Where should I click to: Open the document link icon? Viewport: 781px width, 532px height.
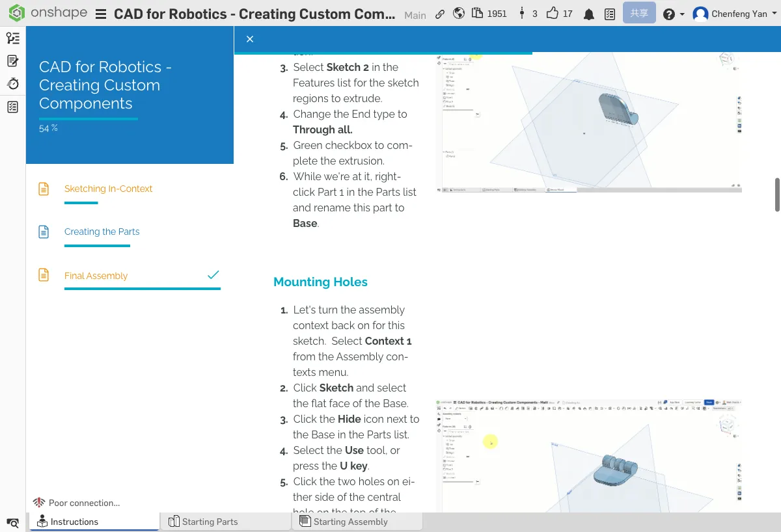point(441,14)
